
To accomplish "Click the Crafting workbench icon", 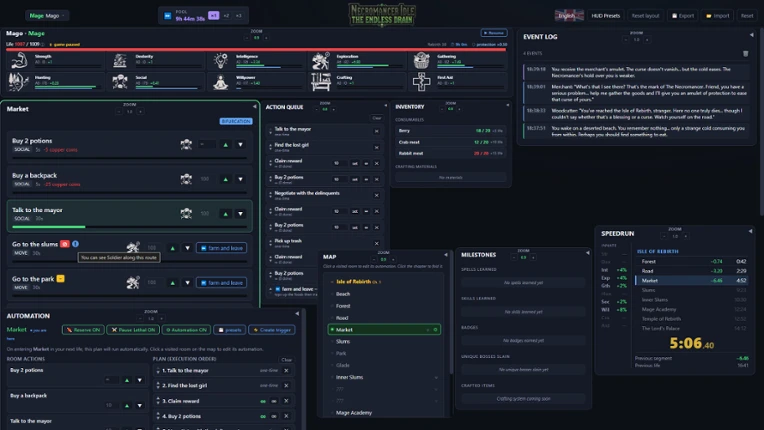I will coord(321,81).
